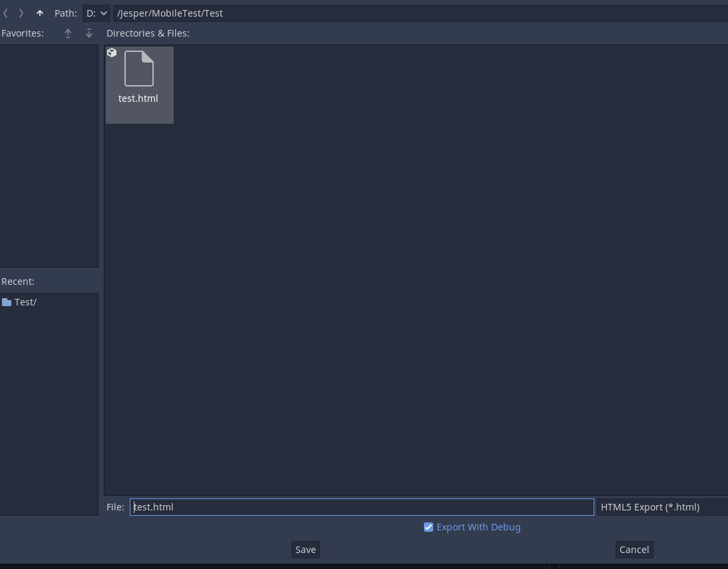
Task: Select the test.html thumbnail
Action: (x=139, y=85)
